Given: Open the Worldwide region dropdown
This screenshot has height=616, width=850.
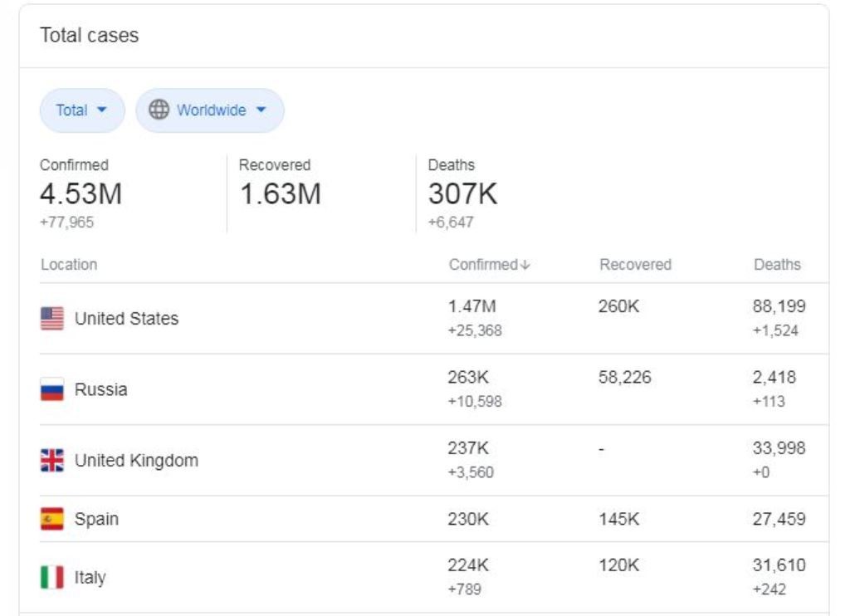Looking at the screenshot, I should coord(210,110).
